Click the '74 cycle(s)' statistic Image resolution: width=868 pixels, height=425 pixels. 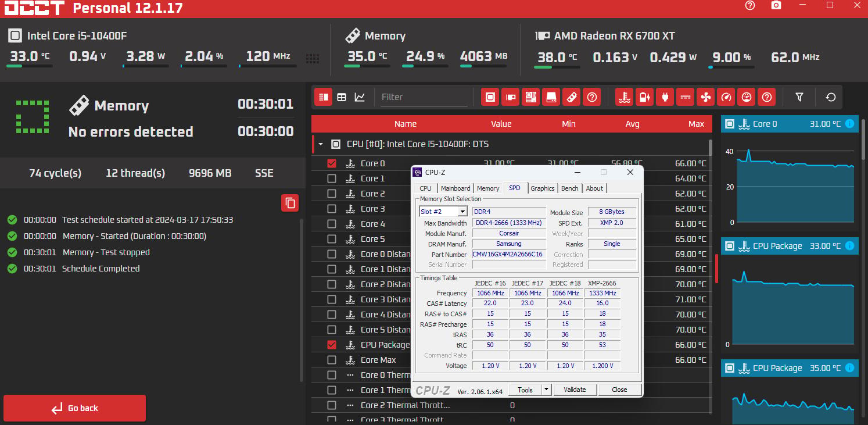pyautogui.click(x=55, y=173)
